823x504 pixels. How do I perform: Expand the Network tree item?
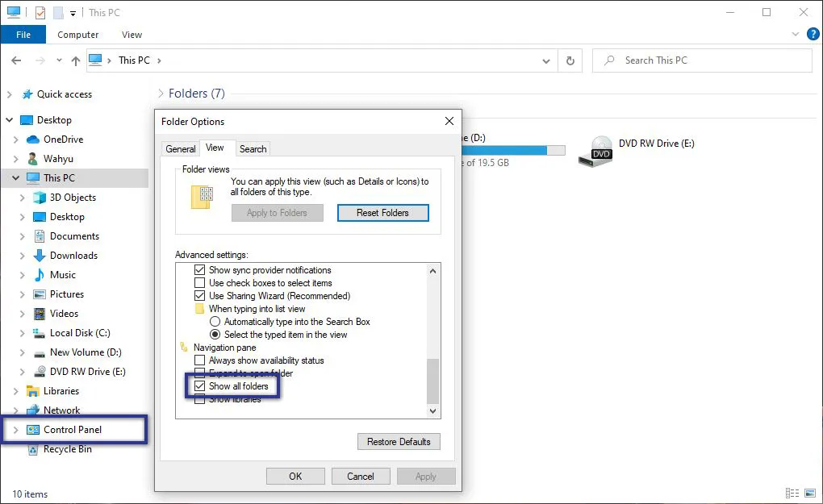[x=16, y=410]
